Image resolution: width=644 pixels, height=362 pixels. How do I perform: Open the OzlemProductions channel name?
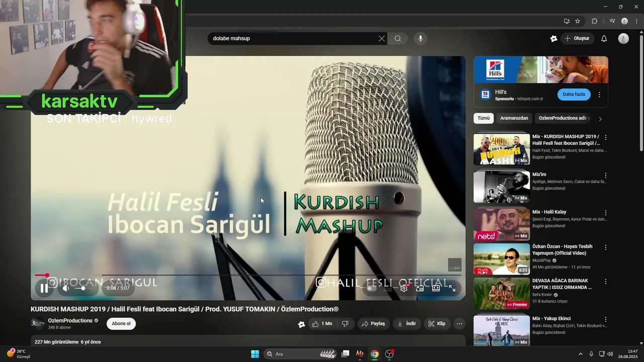coord(70,321)
